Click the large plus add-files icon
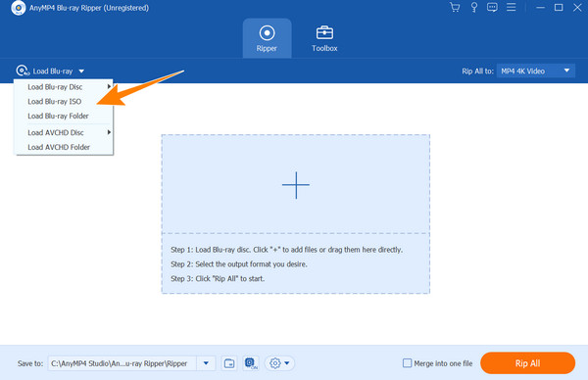This screenshot has height=380, width=588. (x=296, y=185)
